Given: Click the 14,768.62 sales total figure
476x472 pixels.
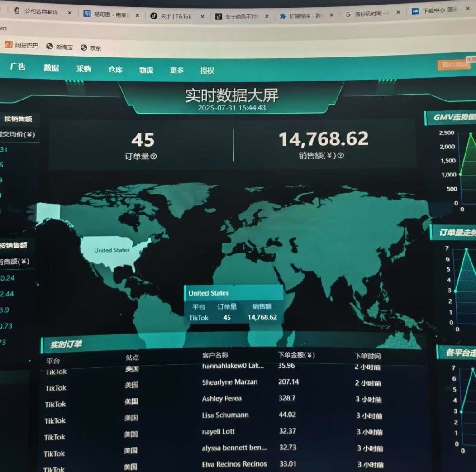Looking at the screenshot, I should click(324, 139).
